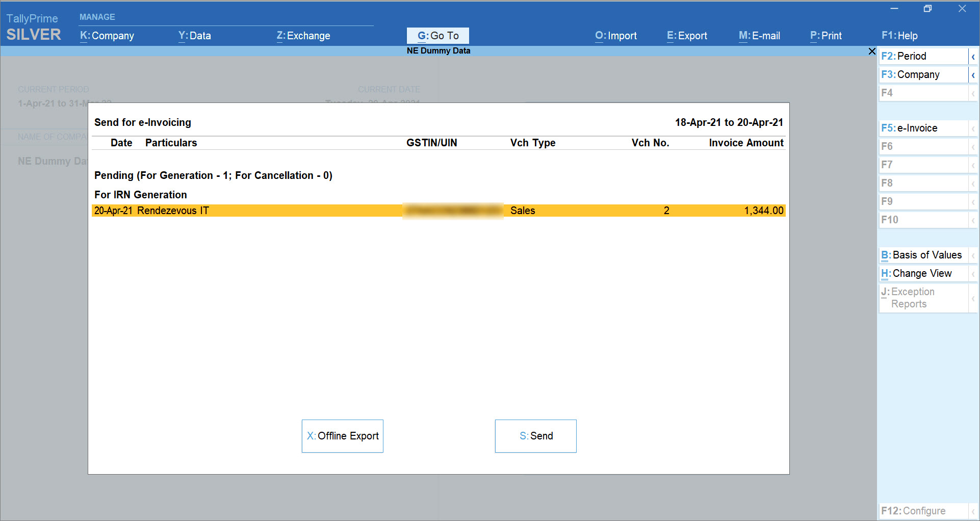Click the S: Send button
The height and width of the screenshot is (521, 980).
[x=536, y=436]
